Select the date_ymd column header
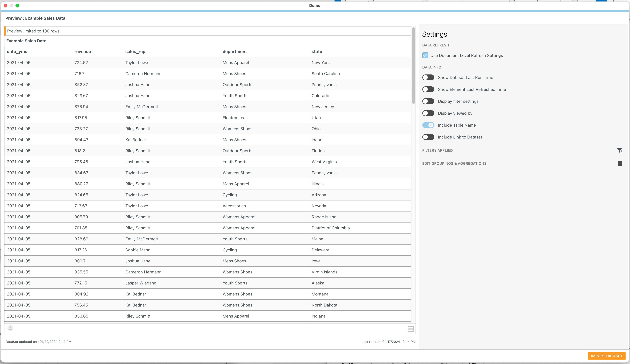The height and width of the screenshot is (364, 630). coord(17,52)
